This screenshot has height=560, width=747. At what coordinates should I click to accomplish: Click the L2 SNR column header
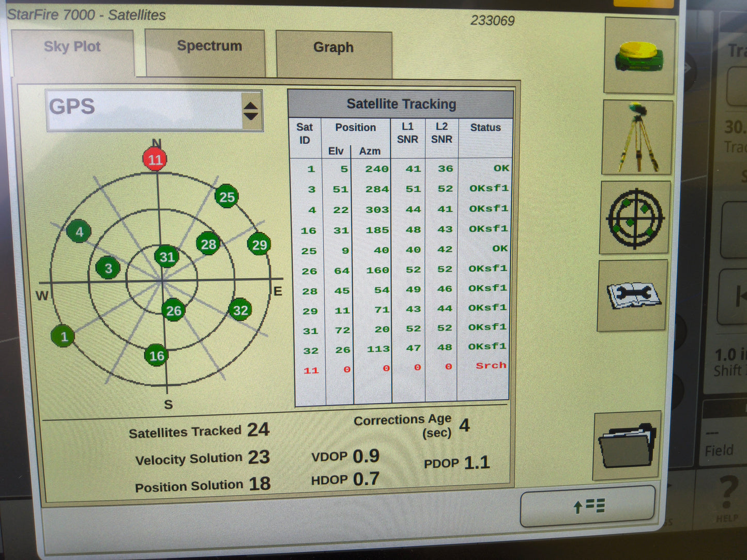441,133
